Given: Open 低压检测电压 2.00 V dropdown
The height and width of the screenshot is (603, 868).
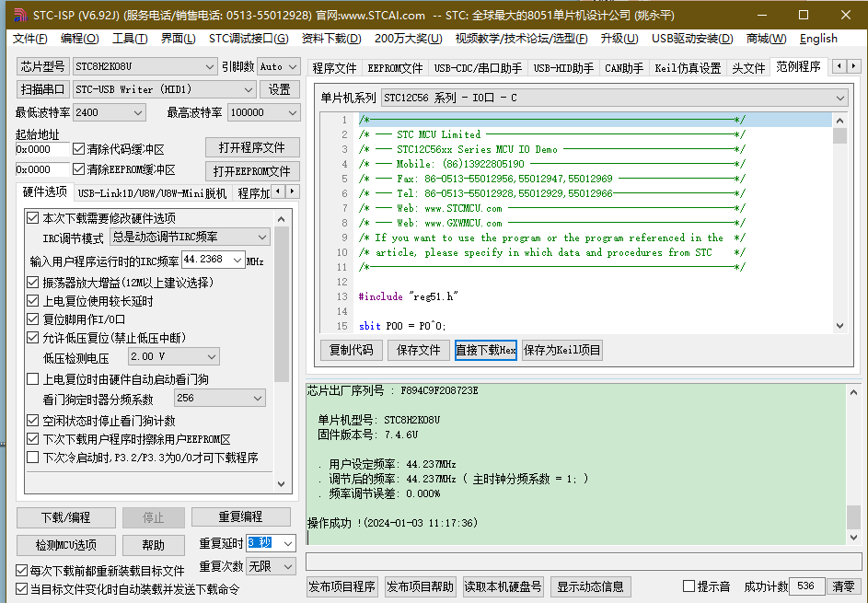Looking at the screenshot, I should point(174,356).
